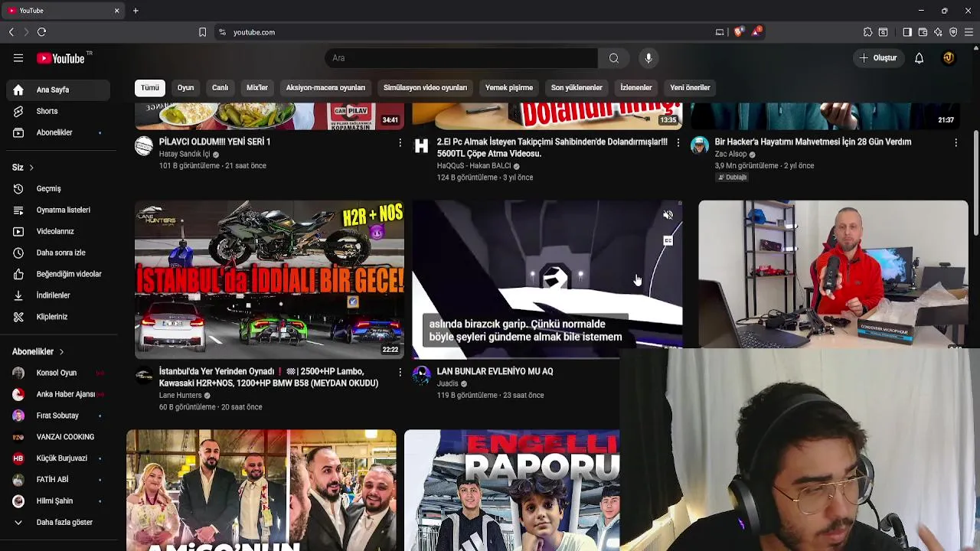Select the Oyun filter chip

pos(185,87)
